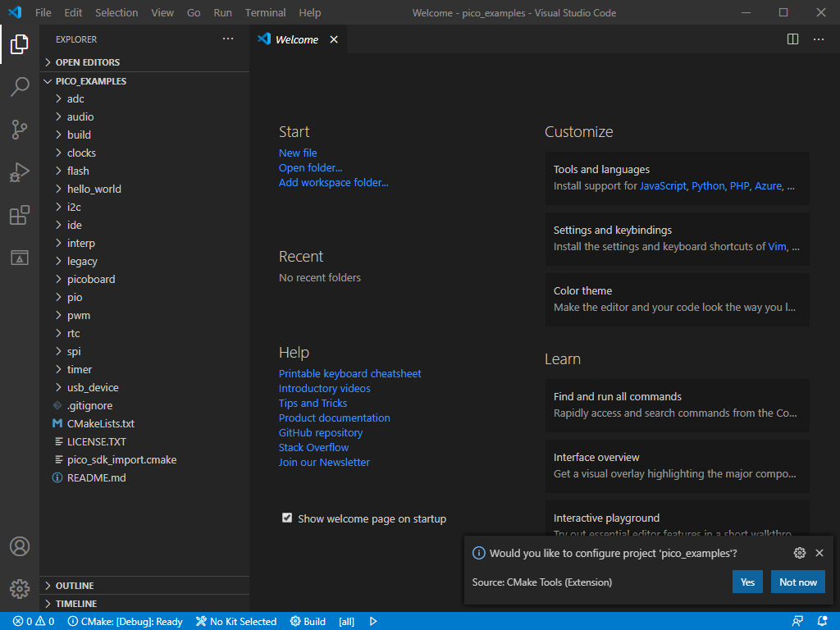Click the Open folder... link
Viewport: 840px width, 630px height.
click(x=311, y=167)
